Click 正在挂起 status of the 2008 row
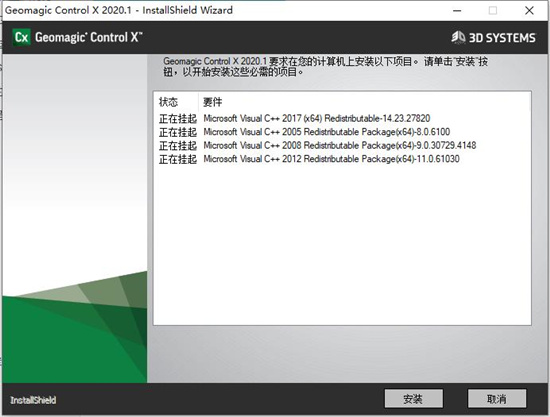 [x=177, y=146]
